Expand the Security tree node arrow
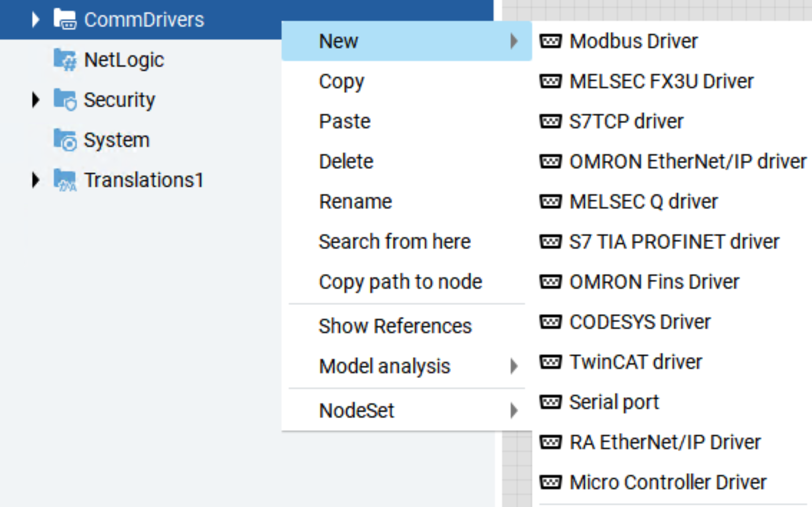Screen dimensions: 812x507 coord(36,100)
